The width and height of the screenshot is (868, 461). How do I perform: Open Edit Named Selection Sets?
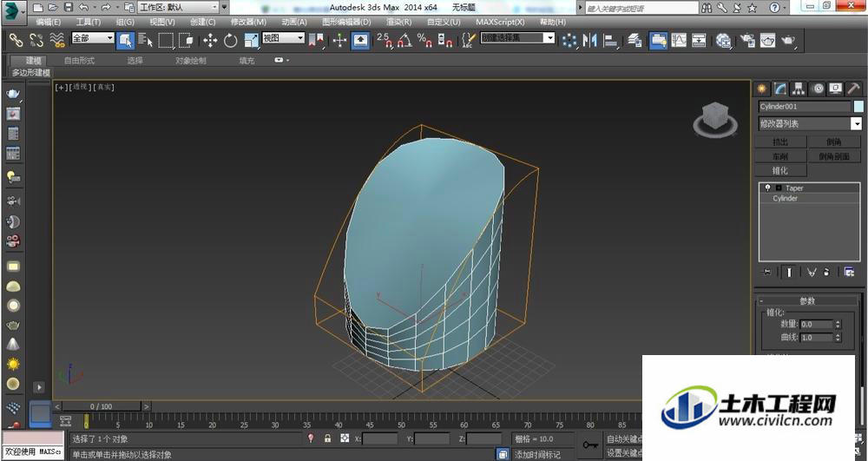point(469,41)
